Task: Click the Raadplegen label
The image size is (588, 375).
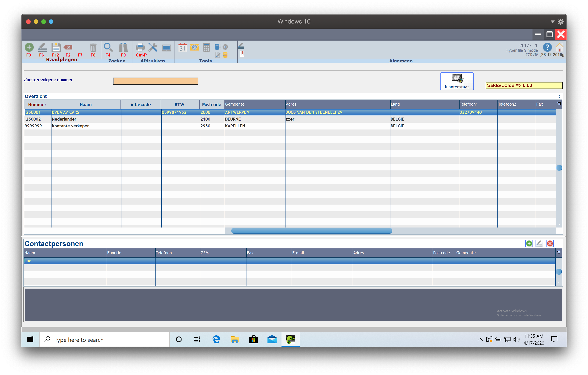Action: pos(62,60)
